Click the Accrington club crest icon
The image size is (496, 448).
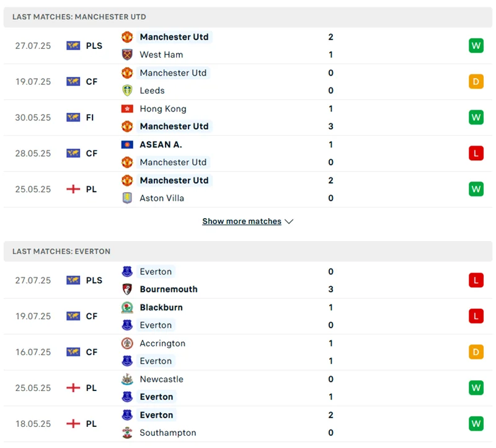127,343
